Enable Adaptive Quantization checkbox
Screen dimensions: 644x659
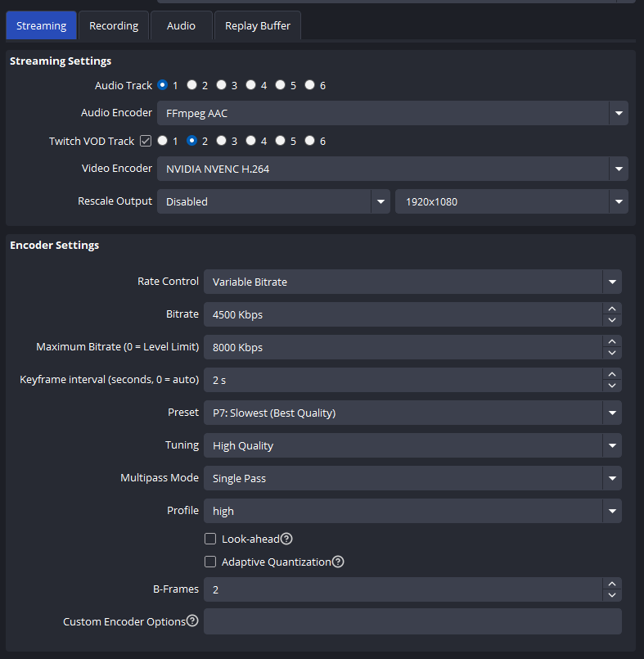210,562
